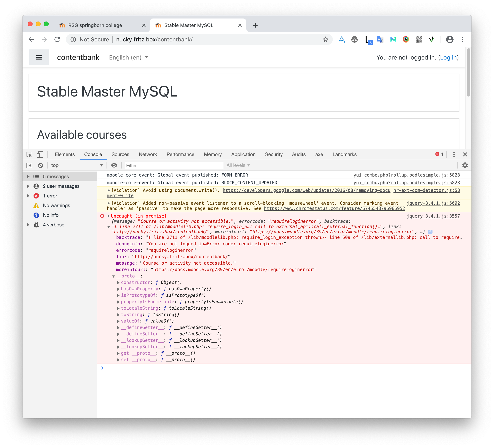
Task: Switch to the Elements tab
Action: pyautogui.click(x=65, y=154)
